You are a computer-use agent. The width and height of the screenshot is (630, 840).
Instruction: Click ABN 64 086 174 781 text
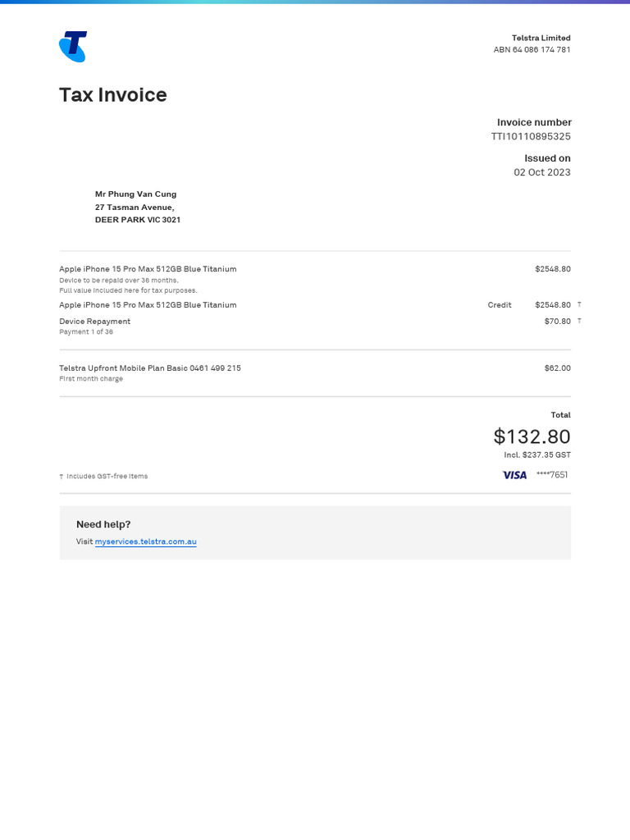click(532, 50)
